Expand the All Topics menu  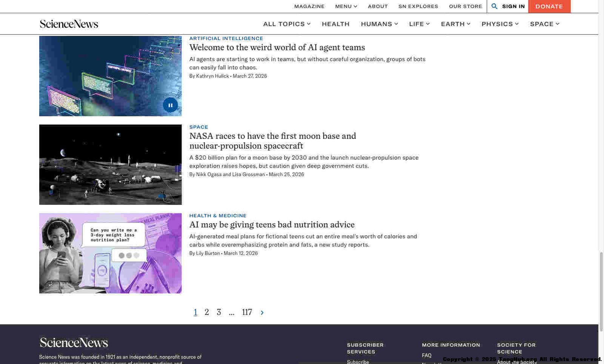coord(287,24)
